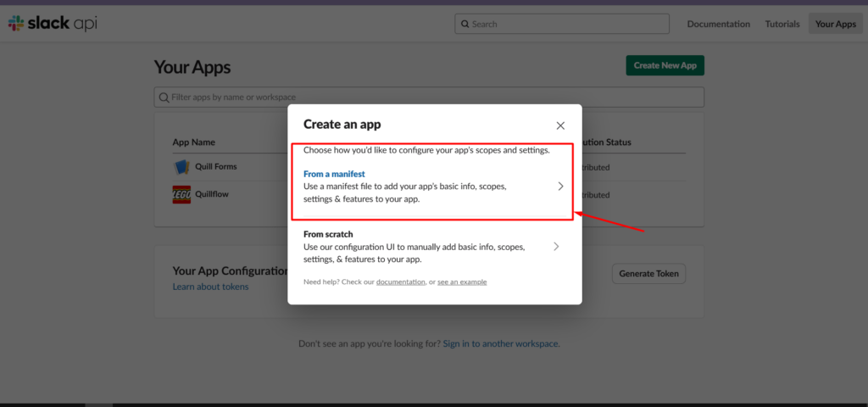Click the Create New App button
This screenshot has width=868, height=407.
665,65
